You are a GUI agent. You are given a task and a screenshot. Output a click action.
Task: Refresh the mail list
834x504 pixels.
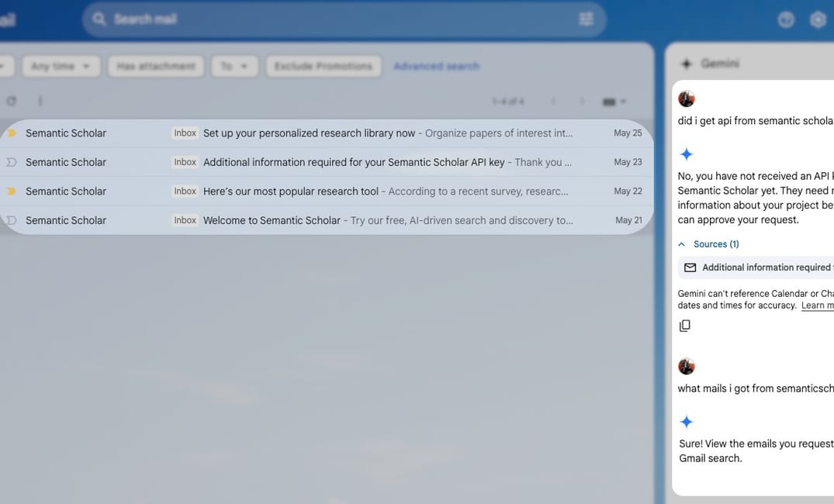click(x=11, y=101)
